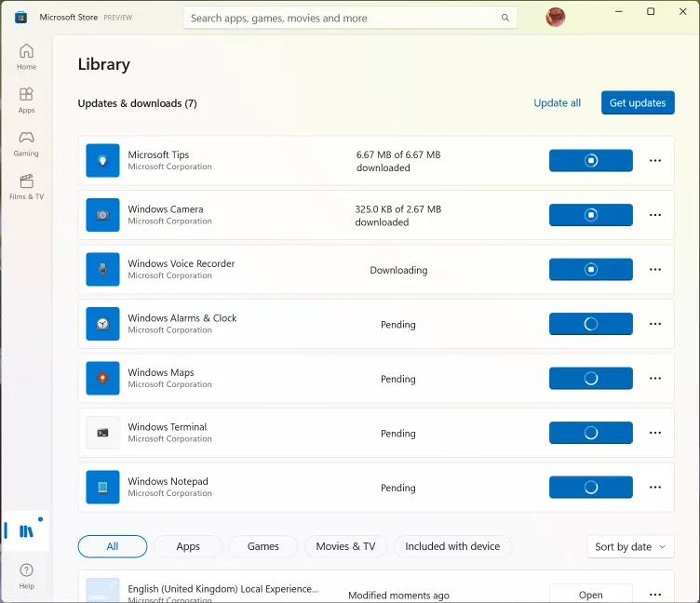Open Help in the sidebar
This screenshot has width=700, height=603.
26,576
